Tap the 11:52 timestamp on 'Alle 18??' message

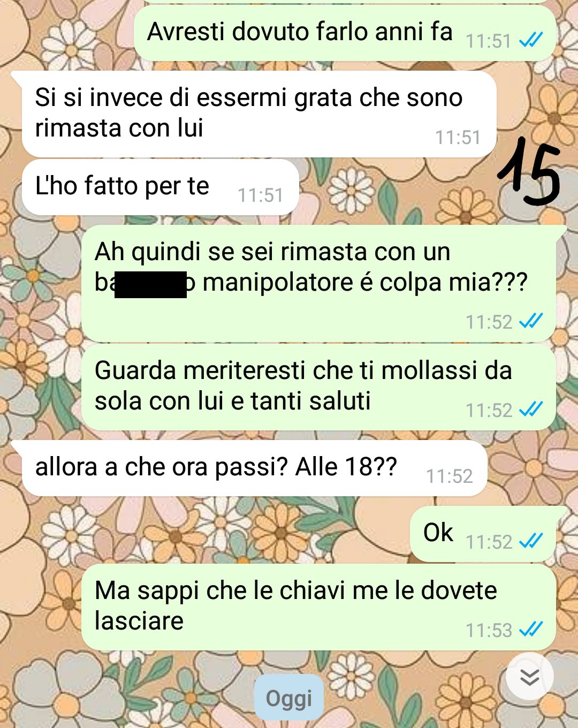click(x=450, y=476)
